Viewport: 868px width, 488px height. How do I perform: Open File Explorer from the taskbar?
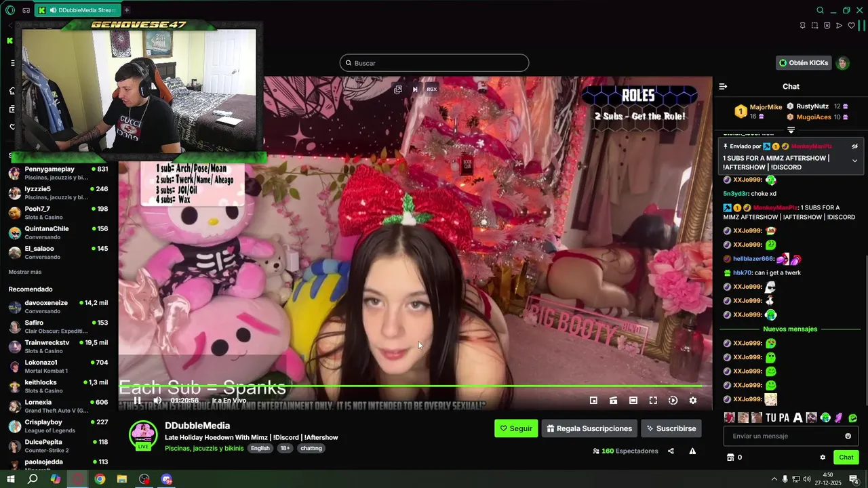(122, 479)
